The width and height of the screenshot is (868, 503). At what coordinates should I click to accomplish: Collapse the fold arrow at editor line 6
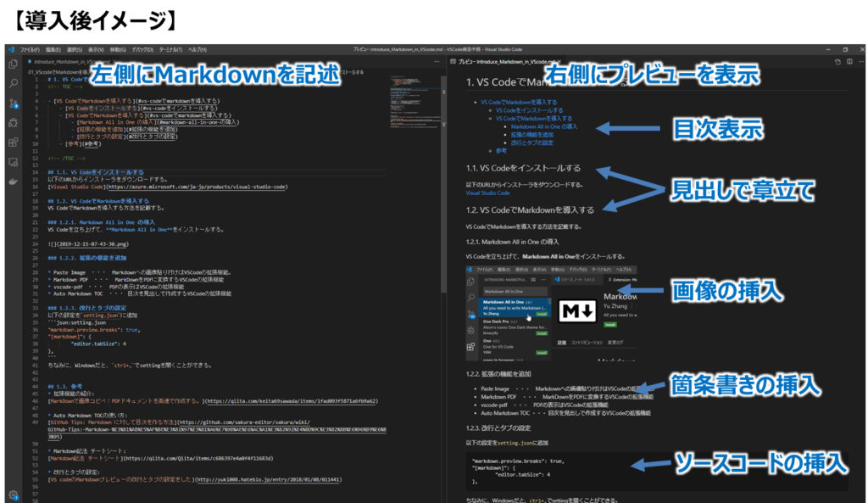pyautogui.click(x=44, y=115)
